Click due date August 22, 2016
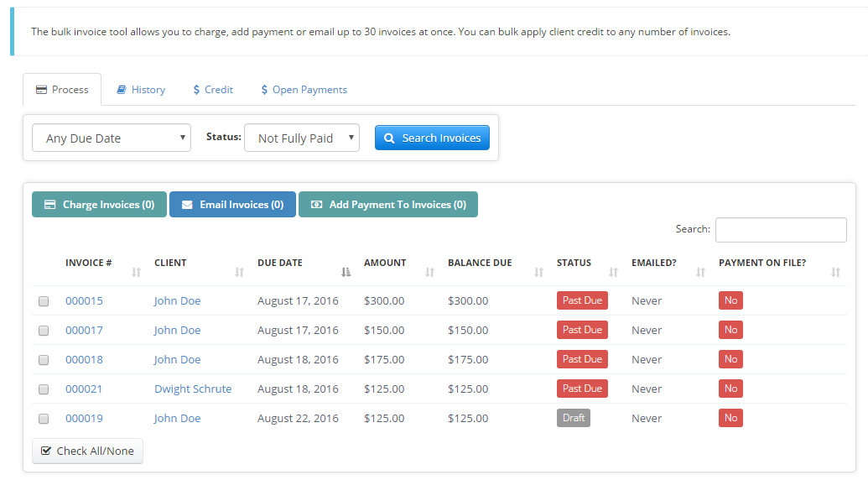Screen dimensions: 868x480 (298, 418)
